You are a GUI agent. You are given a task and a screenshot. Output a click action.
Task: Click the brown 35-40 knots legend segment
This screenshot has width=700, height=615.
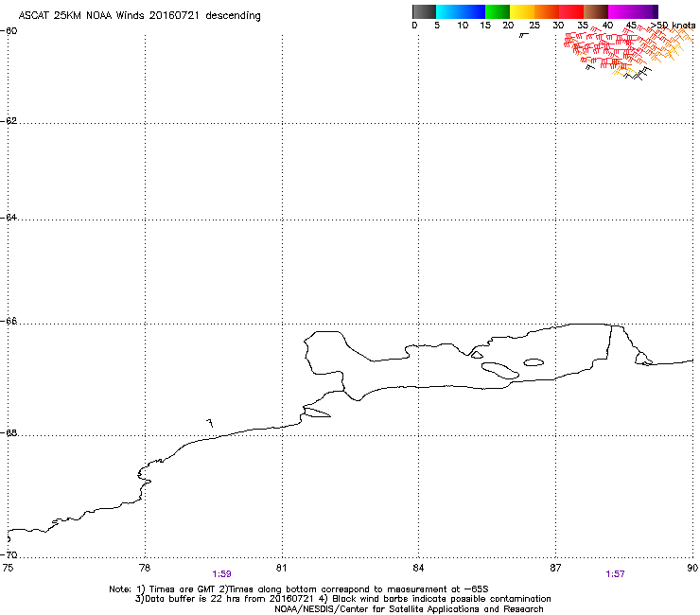coord(596,11)
